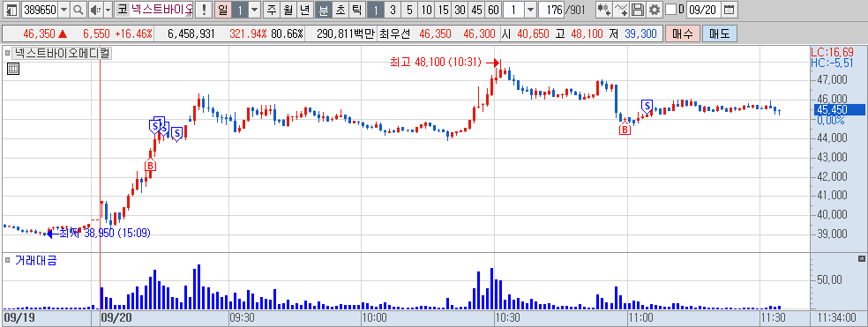Viewport: 868px width, 327px height.
Task: Switch to the 주 weekly period tab
Action: (272, 10)
